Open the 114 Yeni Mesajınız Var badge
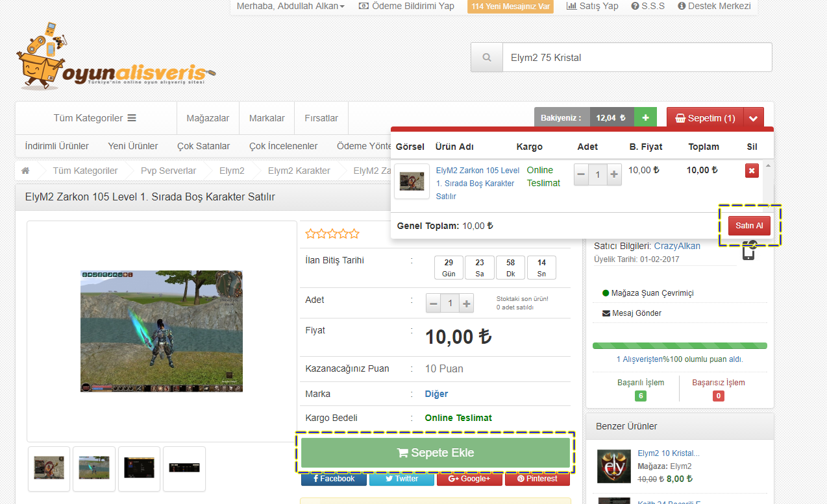 click(x=510, y=6)
